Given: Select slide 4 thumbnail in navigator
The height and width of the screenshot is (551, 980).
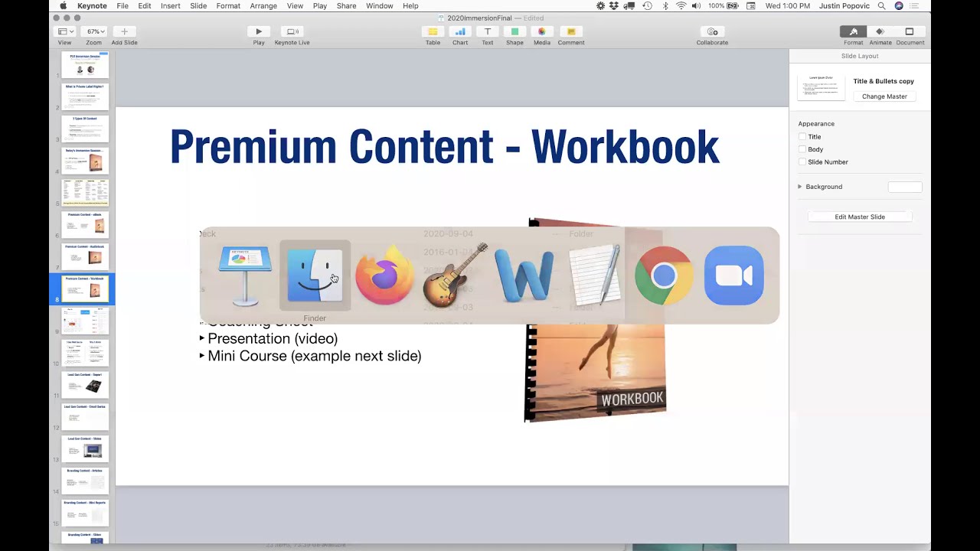Looking at the screenshot, I should [85, 161].
